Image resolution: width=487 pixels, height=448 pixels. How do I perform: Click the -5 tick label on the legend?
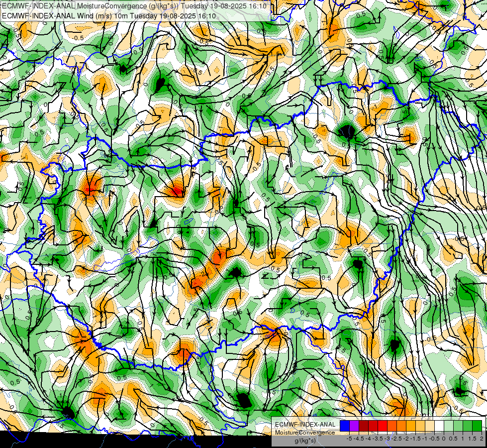click(x=349, y=439)
